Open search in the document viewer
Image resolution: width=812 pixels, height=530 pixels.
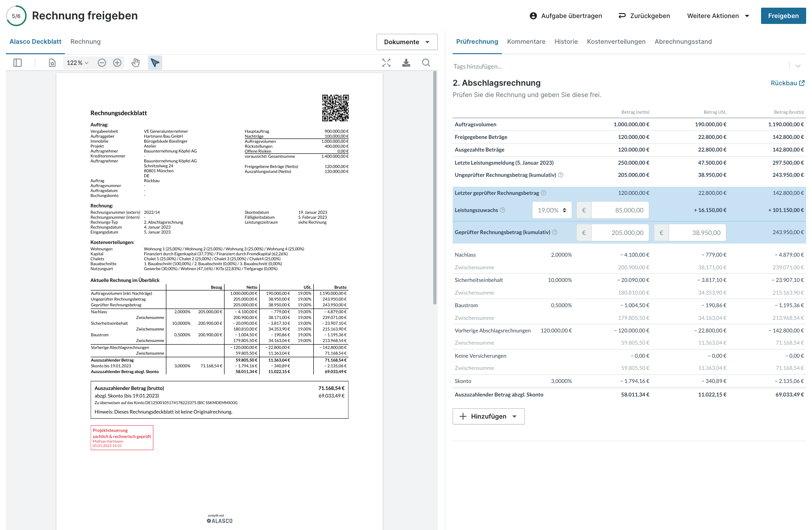point(426,63)
